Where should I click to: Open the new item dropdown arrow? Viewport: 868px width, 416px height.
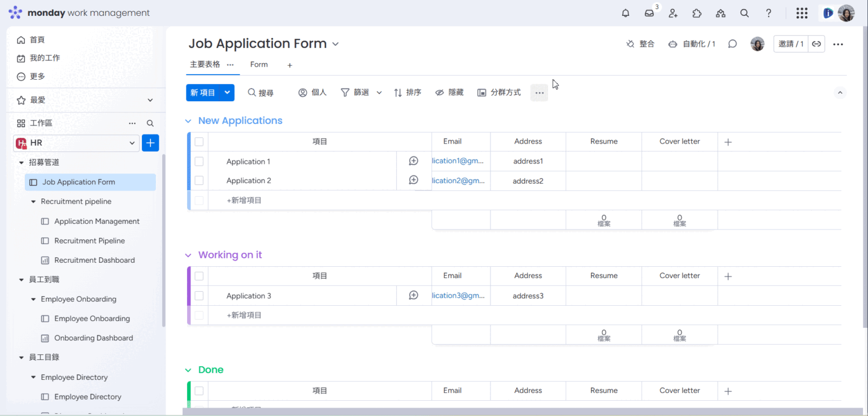[227, 93]
